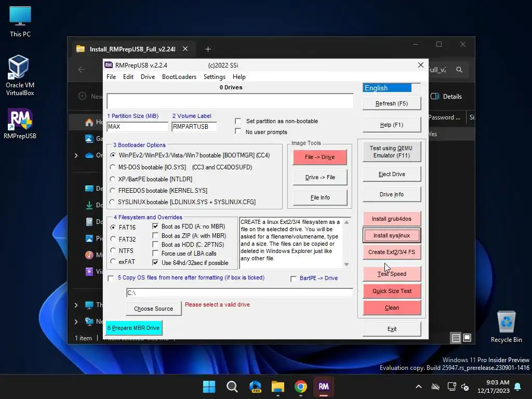Choose the FAT32 filesystem

pyautogui.click(x=113, y=239)
